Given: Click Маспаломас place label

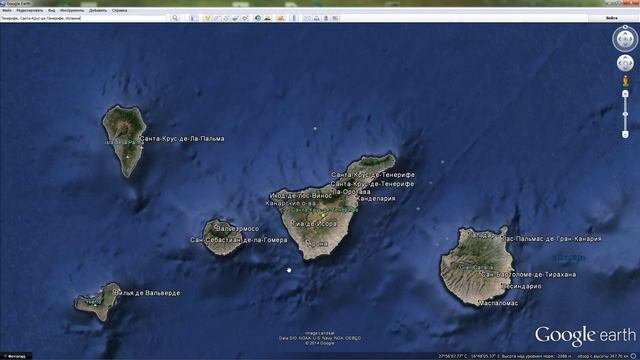Looking at the screenshot, I should click(x=498, y=303).
